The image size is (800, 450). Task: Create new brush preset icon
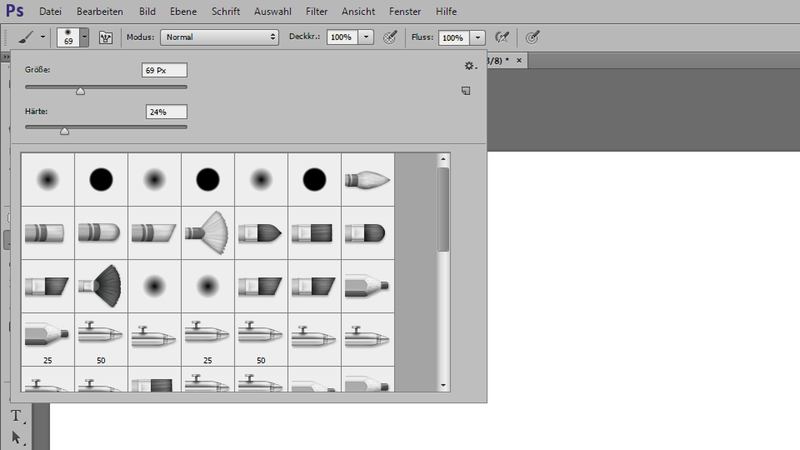pos(466,91)
